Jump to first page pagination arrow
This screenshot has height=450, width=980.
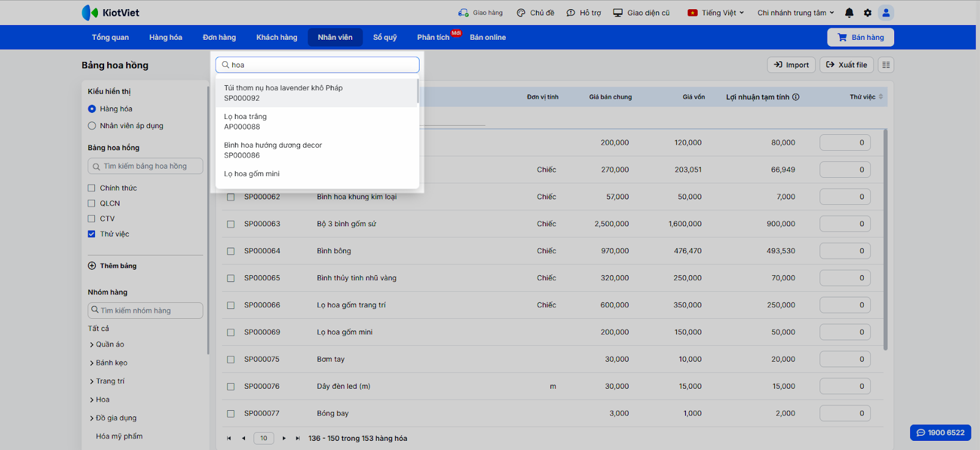229,438
